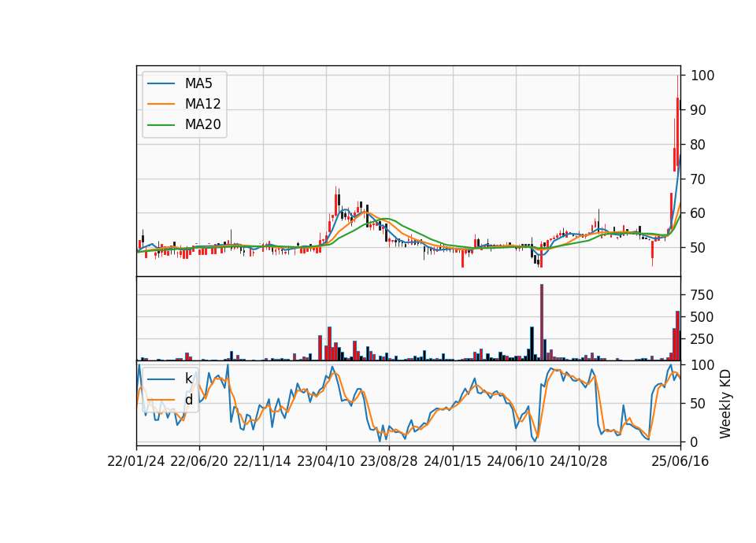
Task: Click the d legend label in KD panel
Action: (188, 400)
